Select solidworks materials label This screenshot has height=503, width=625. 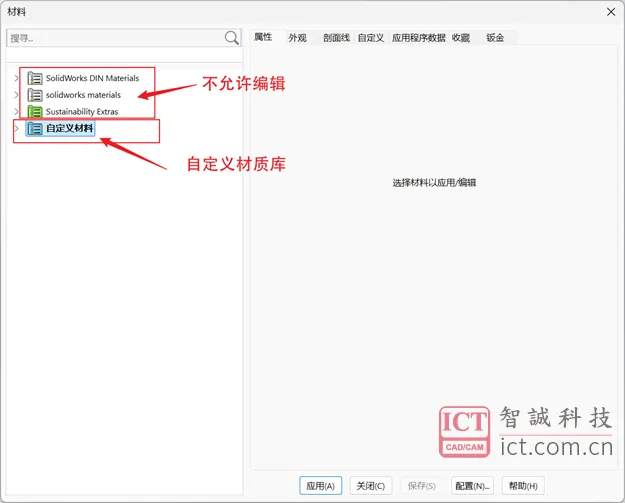pos(83,95)
